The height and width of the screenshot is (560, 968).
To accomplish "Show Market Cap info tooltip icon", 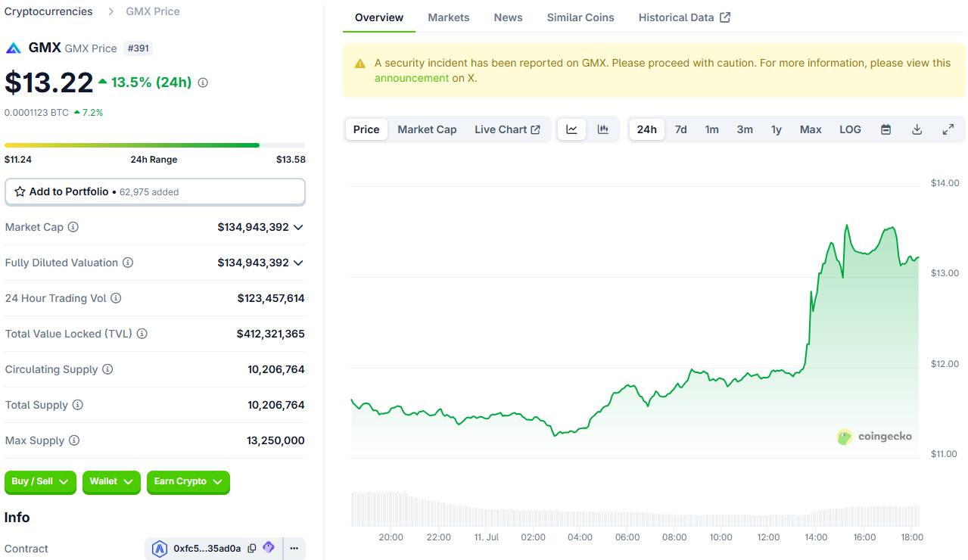I will tap(73, 227).
